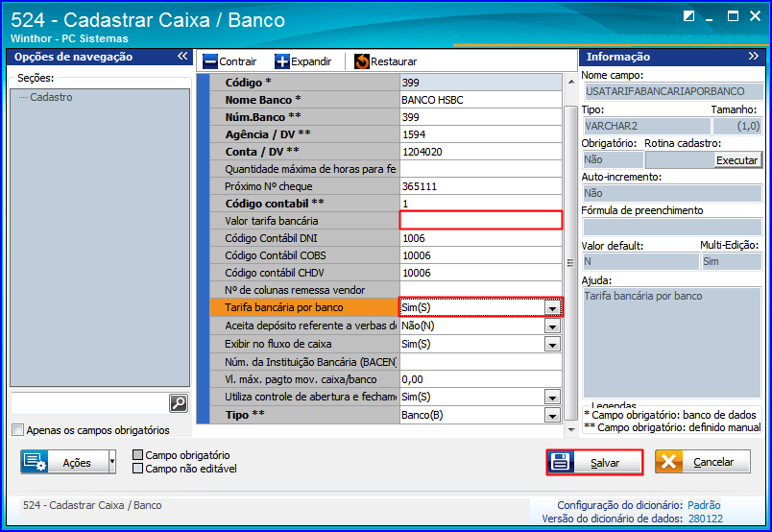
Task: Click the field grid vertical scrollbar thumb
Action: (570, 262)
